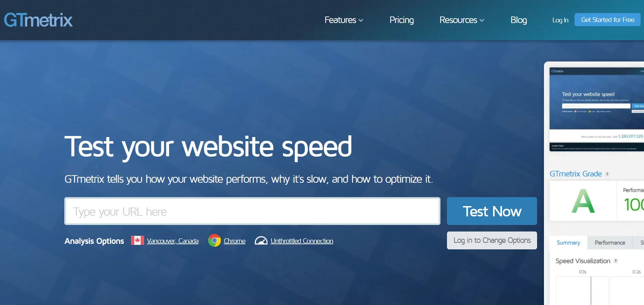644x305 pixels.
Task: Switch to the Performance tab
Action: pyautogui.click(x=610, y=243)
